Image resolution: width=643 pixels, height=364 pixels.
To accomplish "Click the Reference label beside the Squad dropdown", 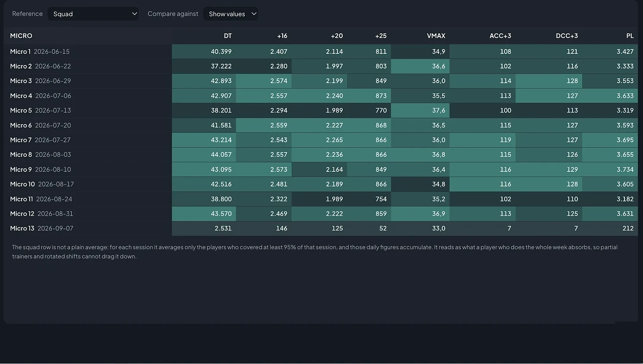I will (x=28, y=14).
